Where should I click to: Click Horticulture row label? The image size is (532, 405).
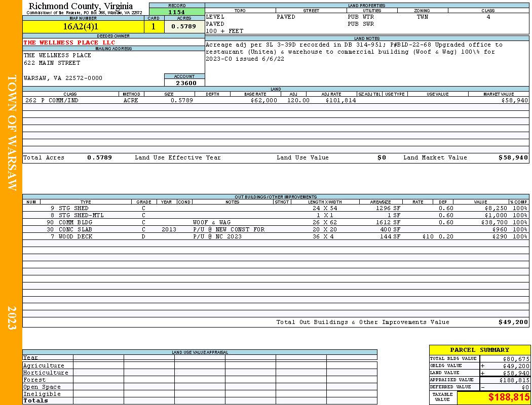click(x=46, y=373)
